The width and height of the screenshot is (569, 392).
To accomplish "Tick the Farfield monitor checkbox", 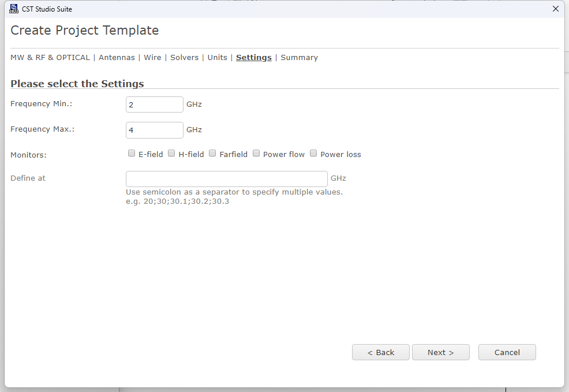I will [x=212, y=153].
